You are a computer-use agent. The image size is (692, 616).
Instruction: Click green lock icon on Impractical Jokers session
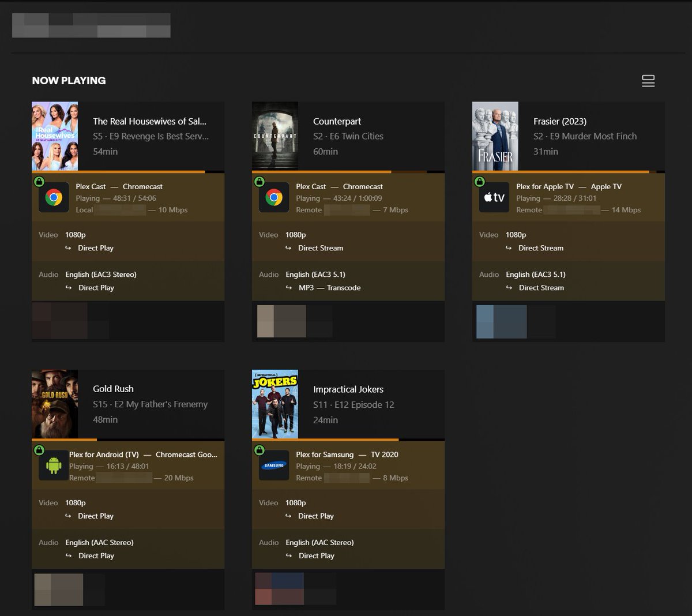(259, 449)
